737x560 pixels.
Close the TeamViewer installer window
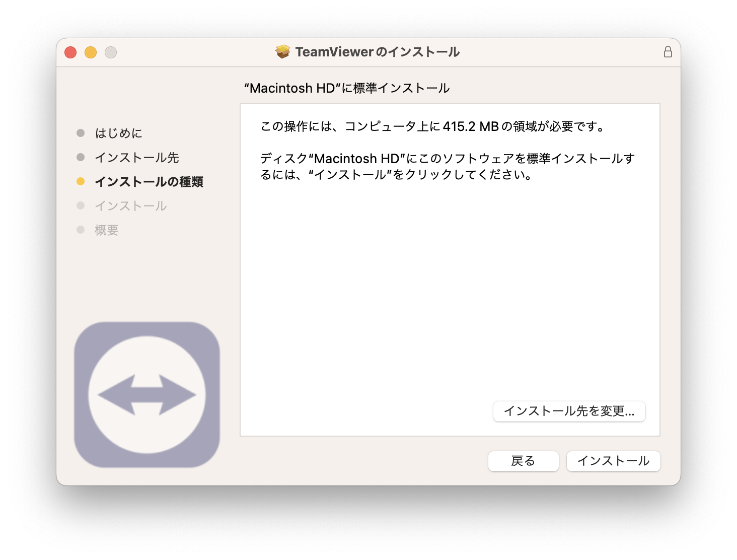pyautogui.click(x=70, y=52)
